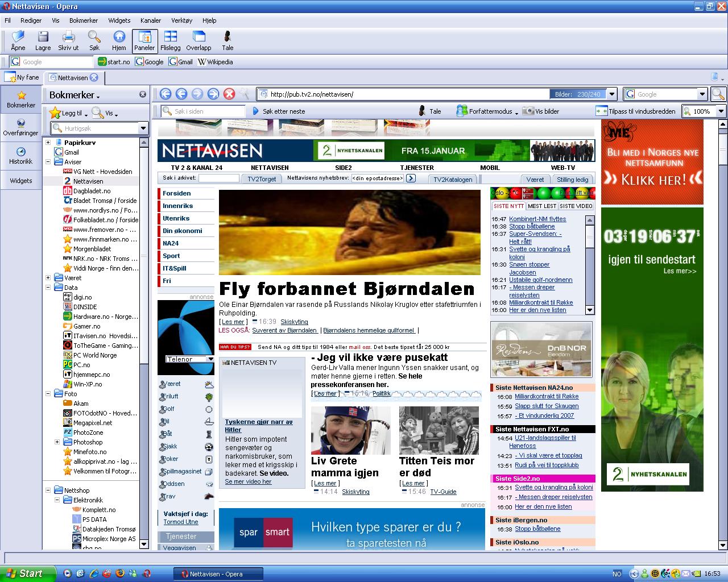Close the Nettavisen tab

[94, 77]
